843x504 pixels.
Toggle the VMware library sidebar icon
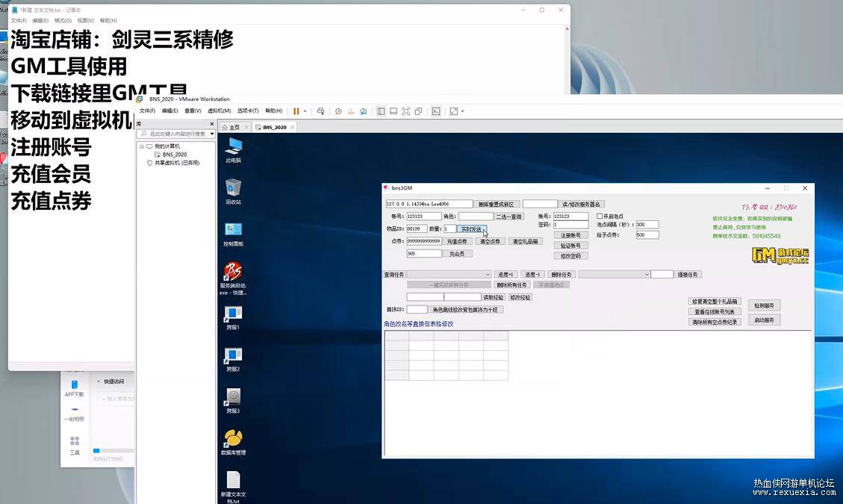pos(381,111)
